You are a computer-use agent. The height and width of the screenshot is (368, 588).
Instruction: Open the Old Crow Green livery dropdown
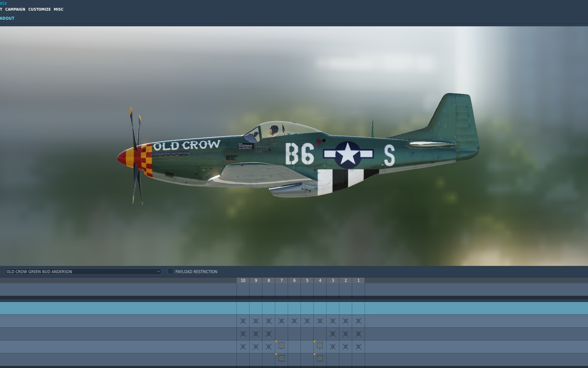pos(83,272)
